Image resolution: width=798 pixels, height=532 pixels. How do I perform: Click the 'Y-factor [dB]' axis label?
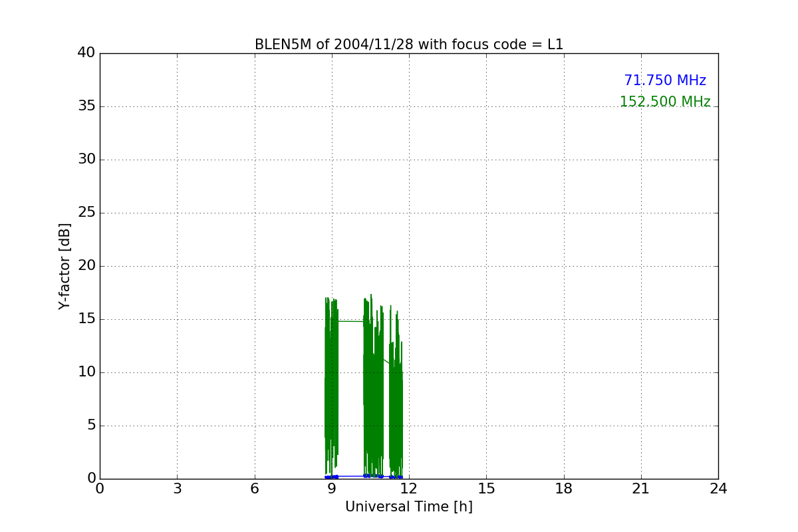65,266
